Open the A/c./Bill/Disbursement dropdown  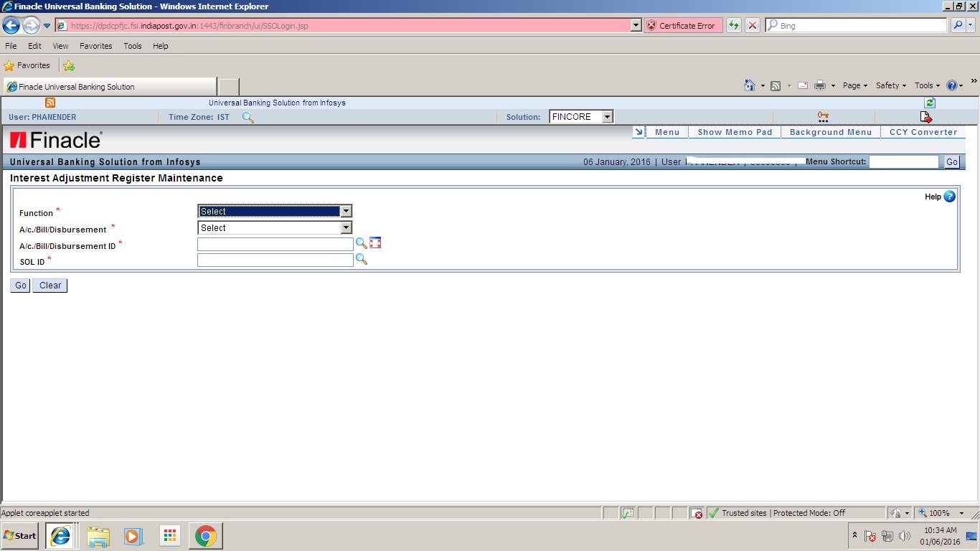point(346,227)
